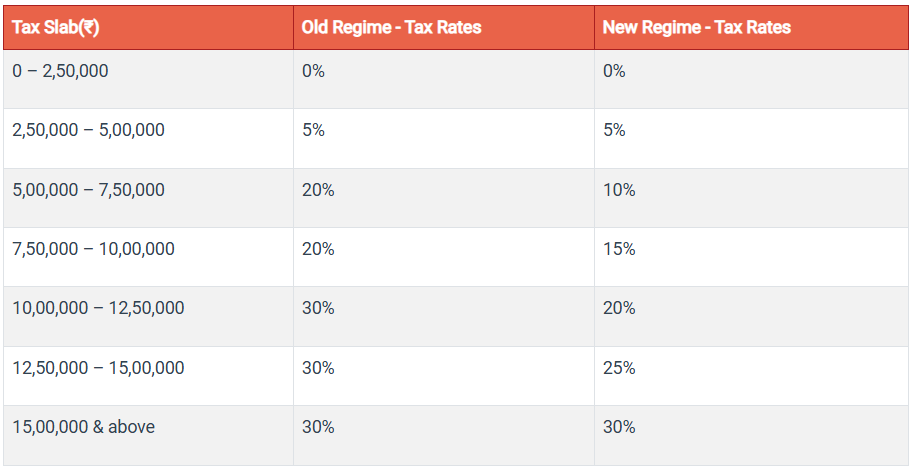The height and width of the screenshot is (467, 909).
Task: Select the 2,50,000 – 5,00,000 slab cell
Action: click(x=88, y=131)
